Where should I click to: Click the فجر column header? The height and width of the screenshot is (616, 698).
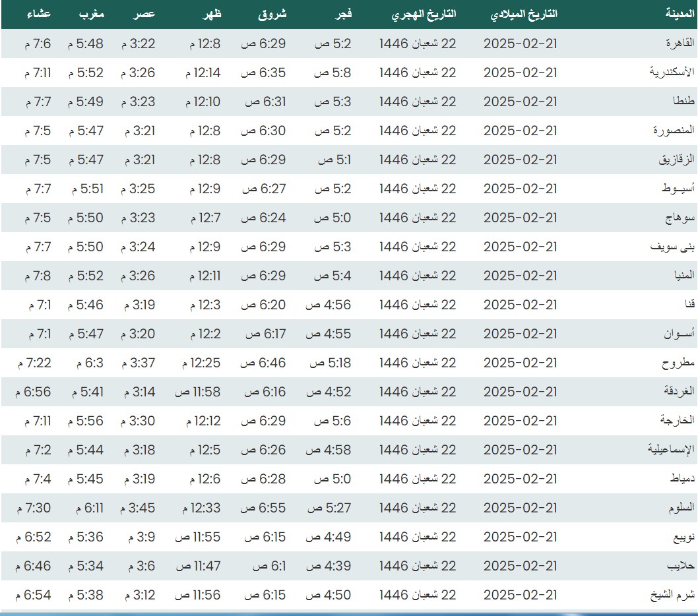coord(340,14)
